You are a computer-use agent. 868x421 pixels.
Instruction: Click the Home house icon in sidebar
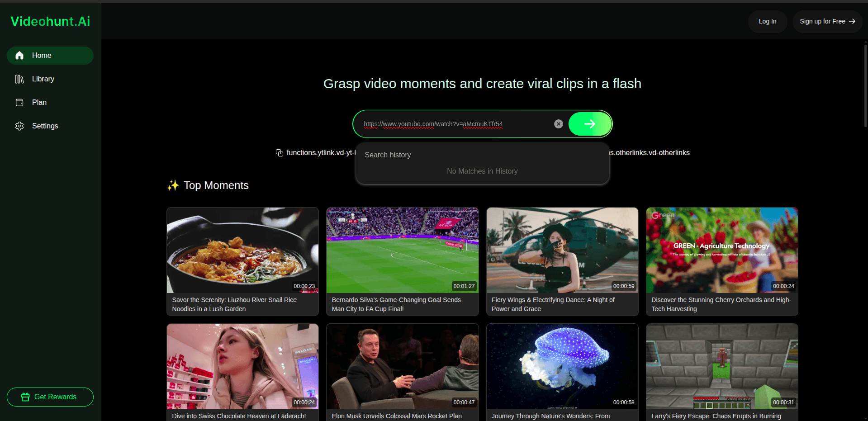click(x=19, y=55)
